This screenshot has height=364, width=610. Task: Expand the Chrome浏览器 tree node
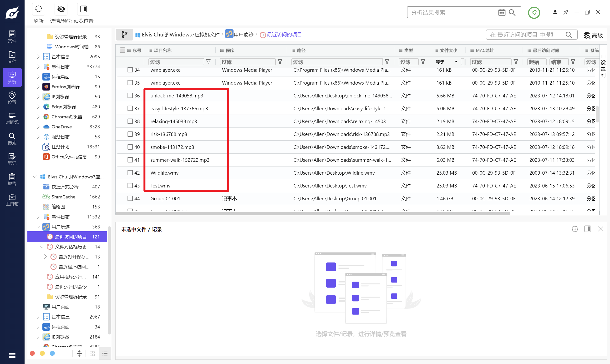point(38,117)
